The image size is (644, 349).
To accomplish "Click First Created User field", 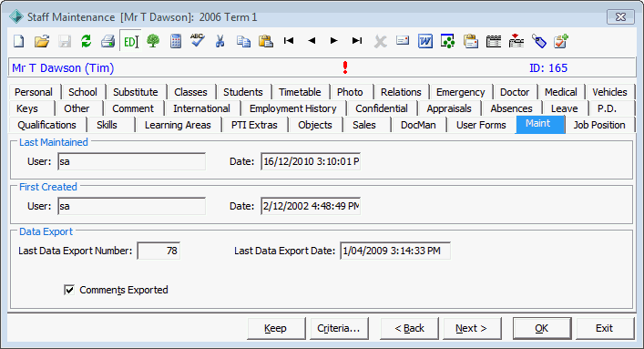I will (x=131, y=206).
